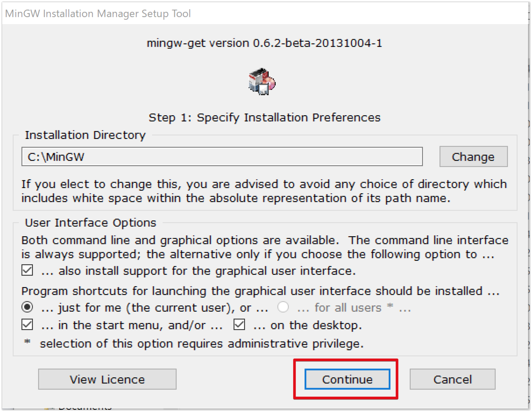Click the MinGW Installation Manager title bar
532x412 pixels.
pyautogui.click(x=98, y=14)
